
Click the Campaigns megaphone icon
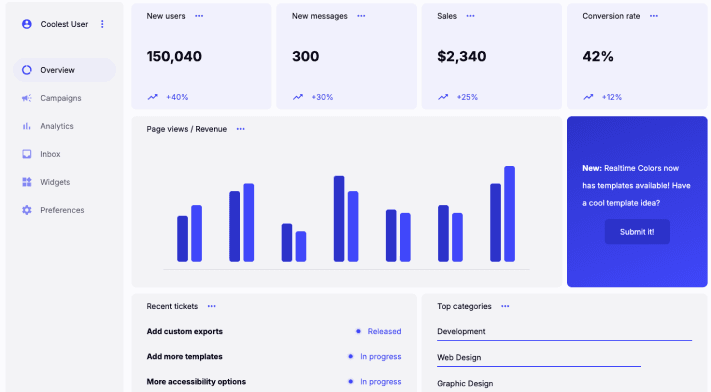(x=27, y=98)
